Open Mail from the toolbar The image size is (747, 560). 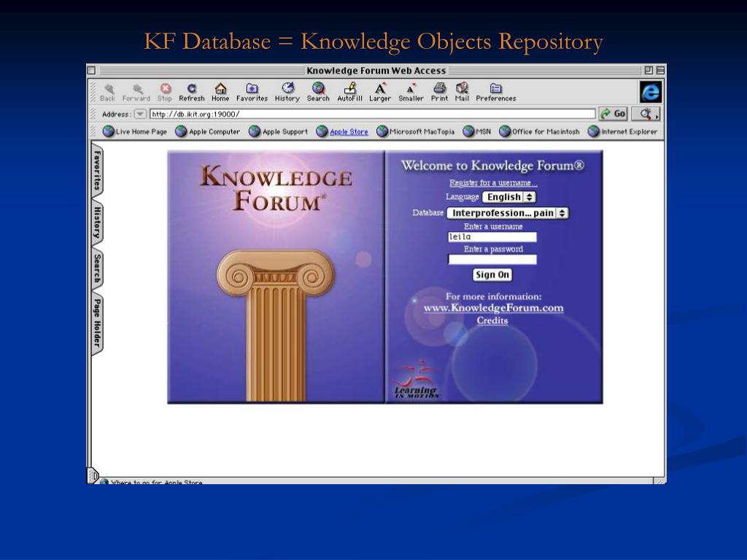tap(462, 93)
